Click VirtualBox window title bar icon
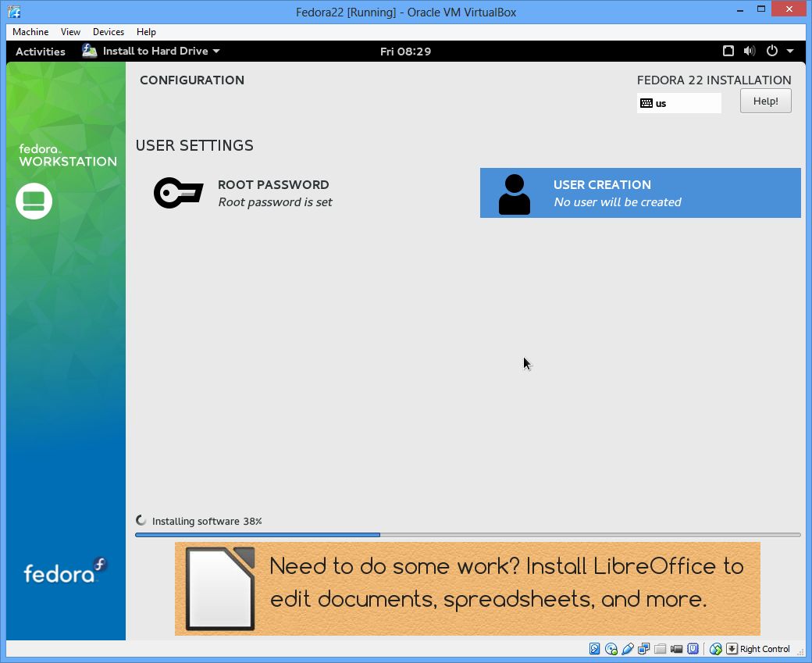The height and width of the screenshot is (663, 812). 15,12
